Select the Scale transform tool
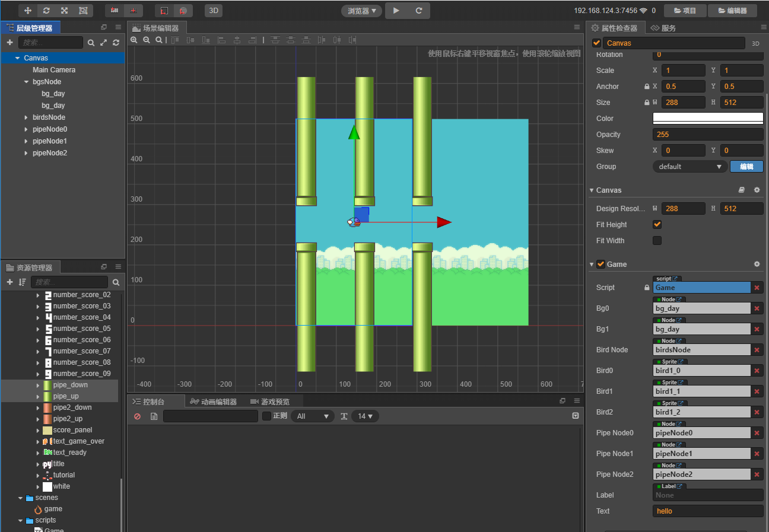Viewport: 769px width, 532px height. coord(64,11)
